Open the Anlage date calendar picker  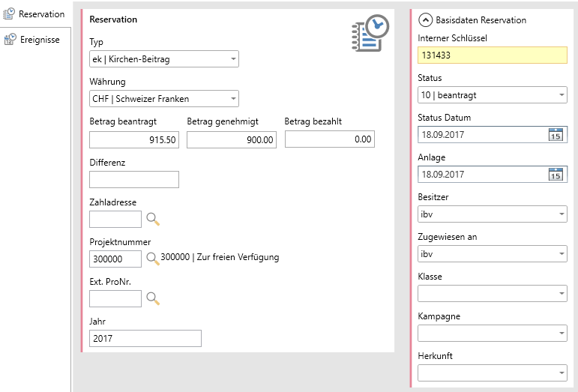[x=556, y=175]
